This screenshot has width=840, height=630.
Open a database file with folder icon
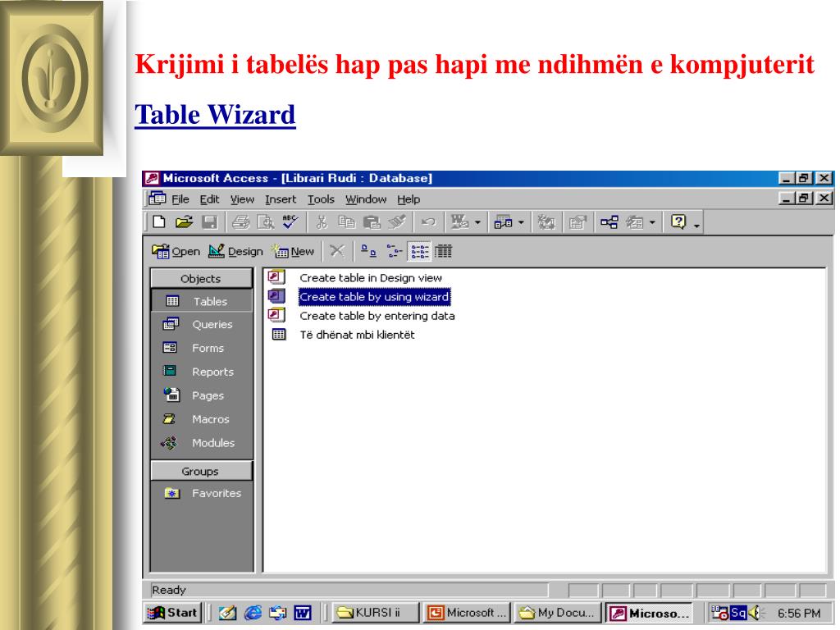(x=184, y=221)
